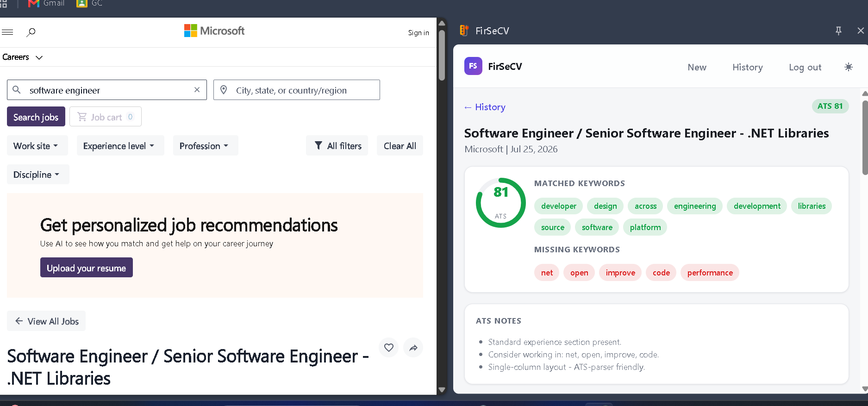
Task: Click the Upload your resume button
Action: pos(87,268)
